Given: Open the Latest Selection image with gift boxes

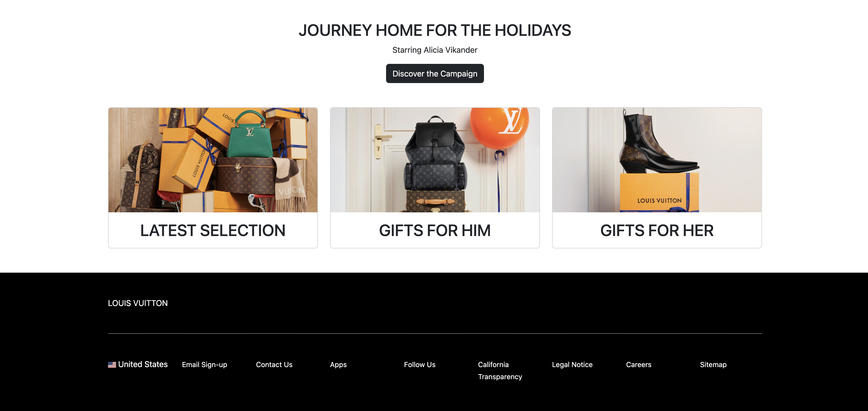Looking at the screenshot, I should coord(213,160).
